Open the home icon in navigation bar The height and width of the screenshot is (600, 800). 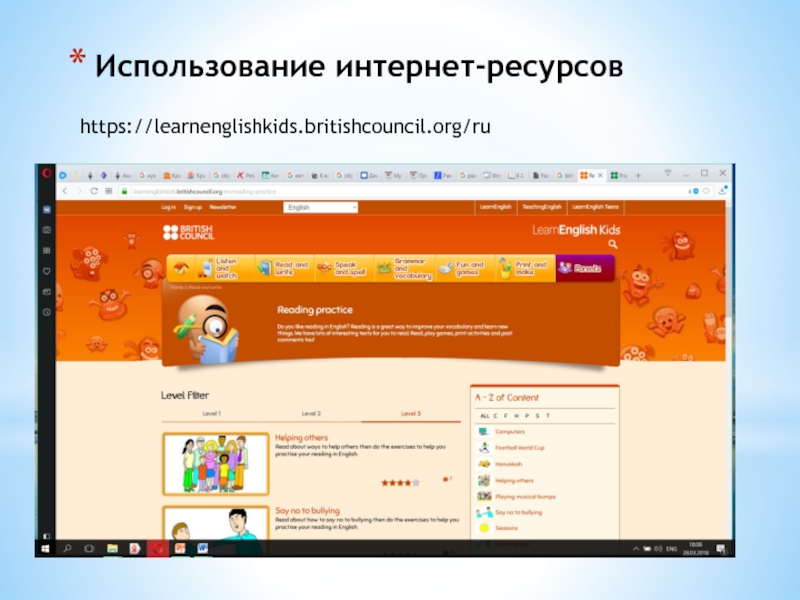[x=182, y=268]
